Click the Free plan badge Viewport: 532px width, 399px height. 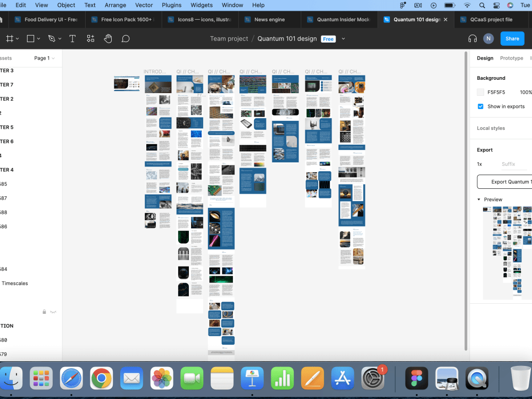point(328,39)
